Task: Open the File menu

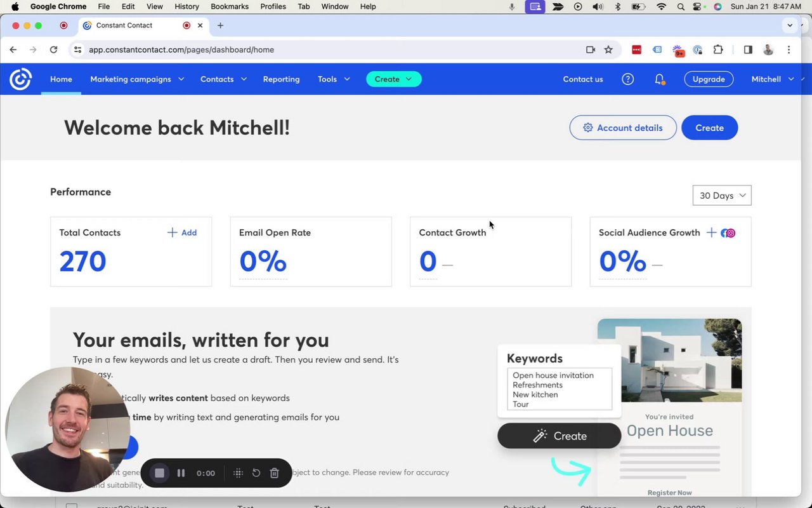Action: point(103,6)
